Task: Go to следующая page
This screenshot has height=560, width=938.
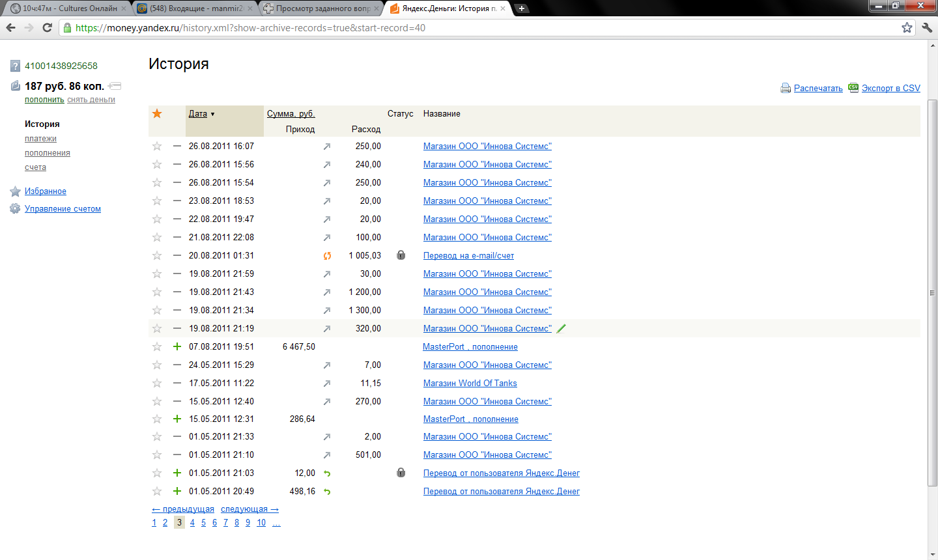Action: coord(249,509)
